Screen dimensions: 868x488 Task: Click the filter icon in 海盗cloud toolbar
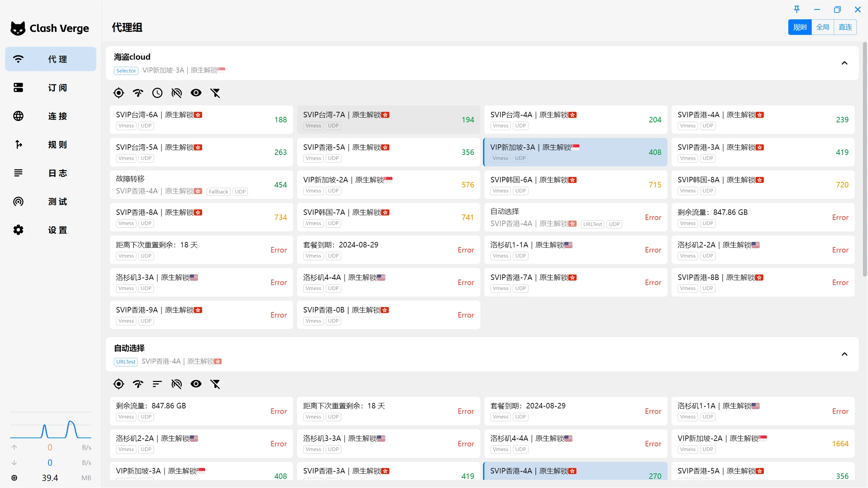(x=215, y=93)
